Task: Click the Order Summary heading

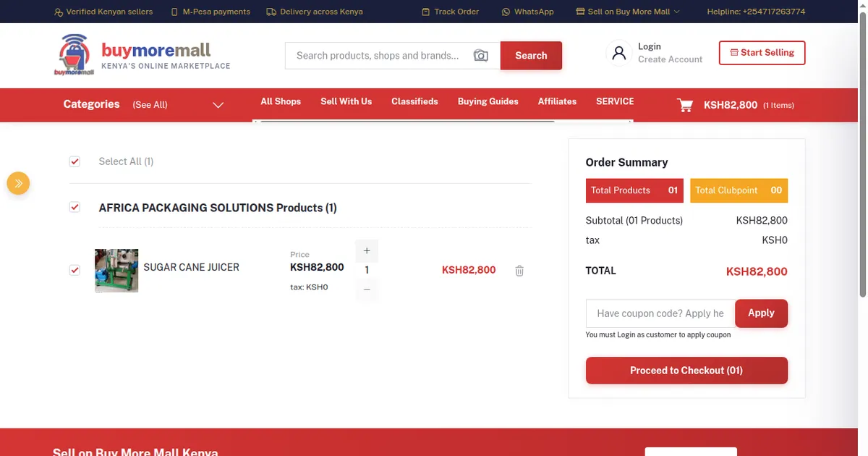Action: click(626, 162)
